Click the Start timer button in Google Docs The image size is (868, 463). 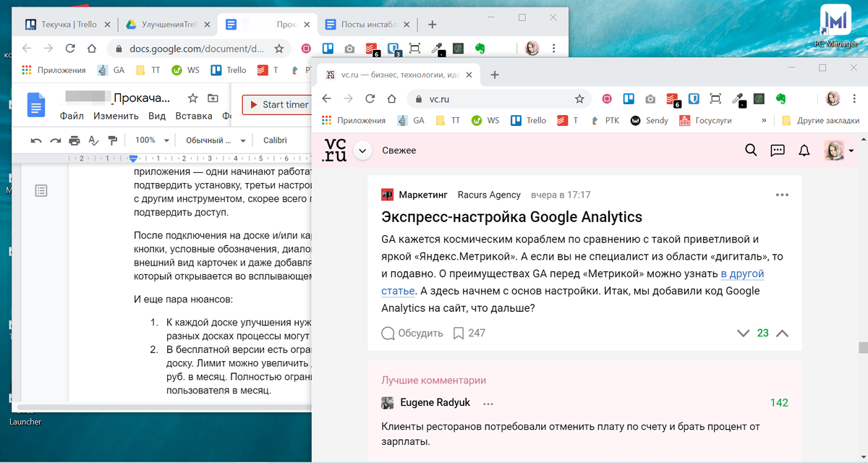(x=278, y=105)
